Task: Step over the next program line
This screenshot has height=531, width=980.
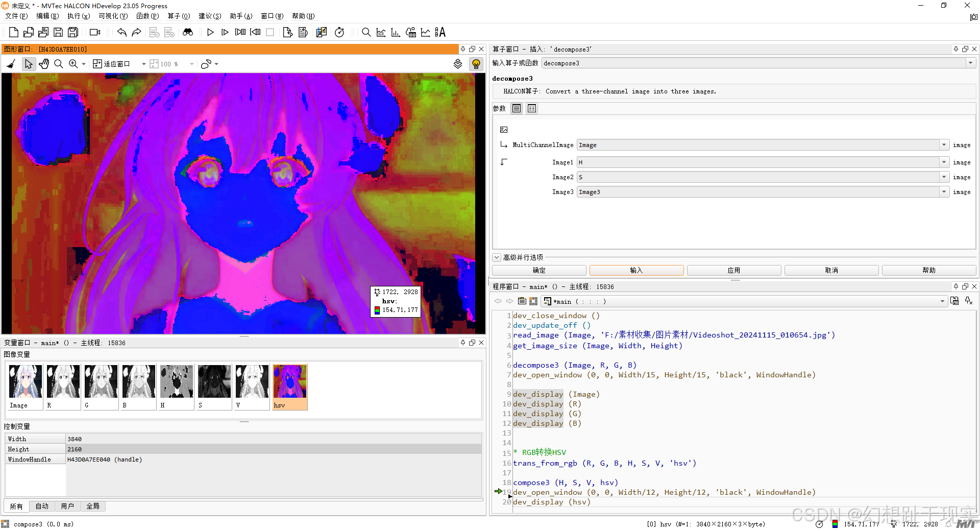Action: pos(225,32)
